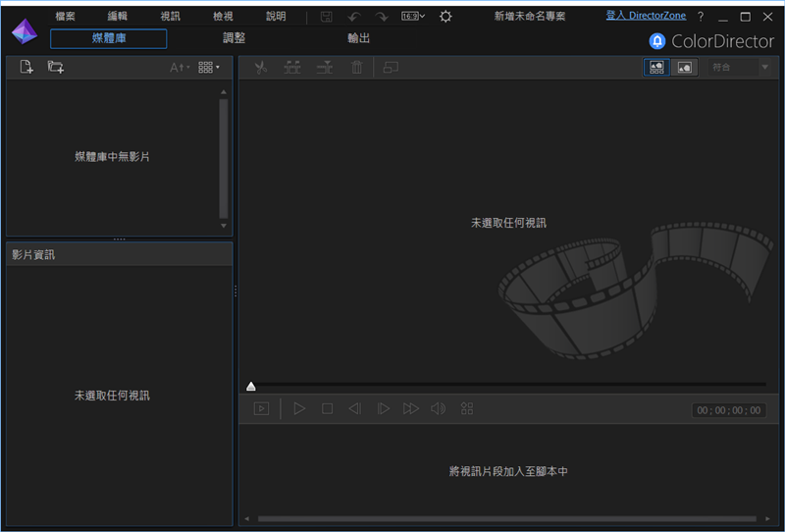Click the full movie playback mode icon
This screenshot has height=532, width=785.
[261, 408]
